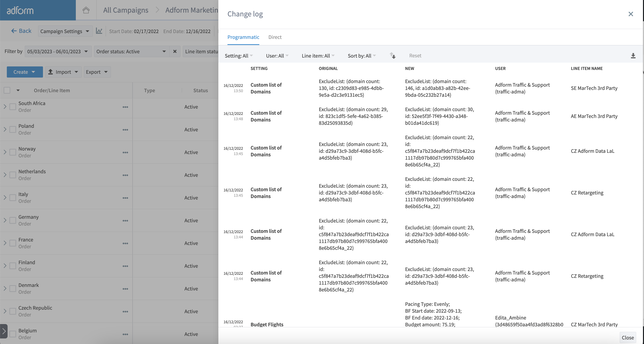Select the AE MarTech 3rd Party line item

click(x=594, y=116)
